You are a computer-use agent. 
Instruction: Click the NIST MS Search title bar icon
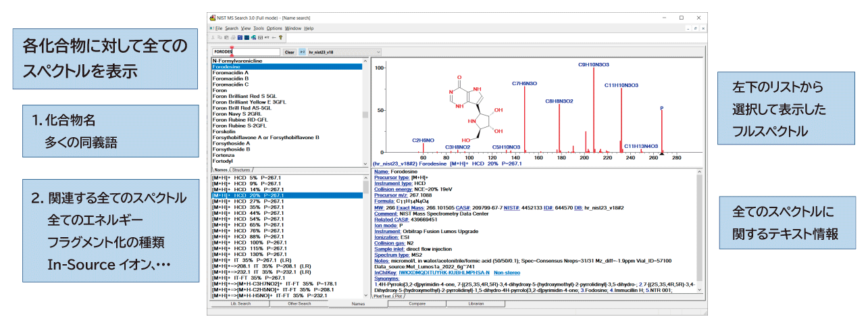212,18
